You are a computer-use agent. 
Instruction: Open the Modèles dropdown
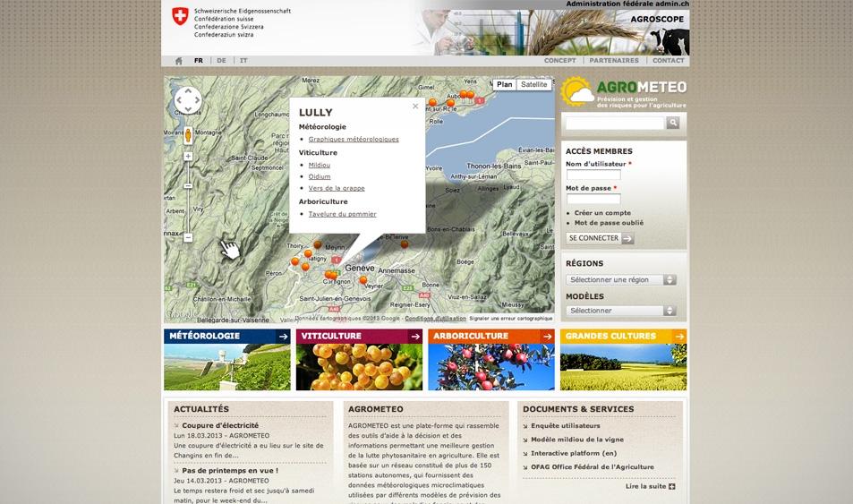[620, 311]
